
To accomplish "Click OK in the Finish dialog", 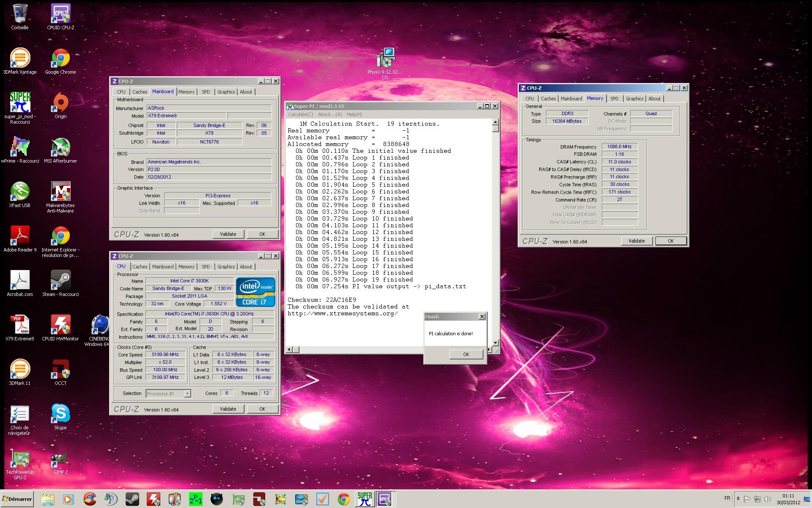I will 466,354.
